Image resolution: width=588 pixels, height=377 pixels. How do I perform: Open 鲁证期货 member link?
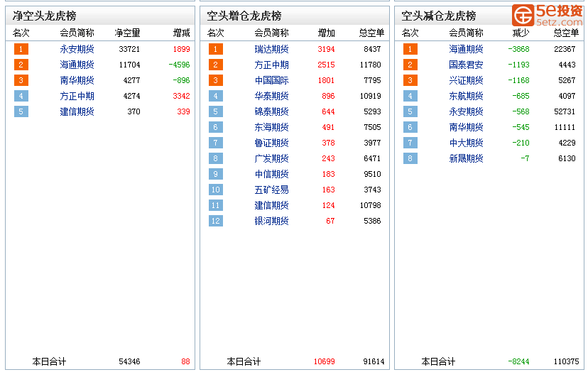(271, 143)
